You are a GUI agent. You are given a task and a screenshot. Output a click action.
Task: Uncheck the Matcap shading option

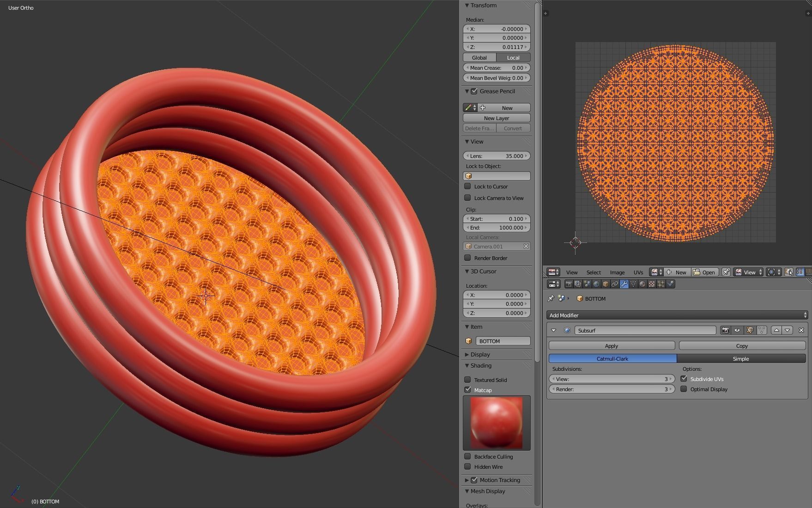pyautogui.click(x=467, y=390)
